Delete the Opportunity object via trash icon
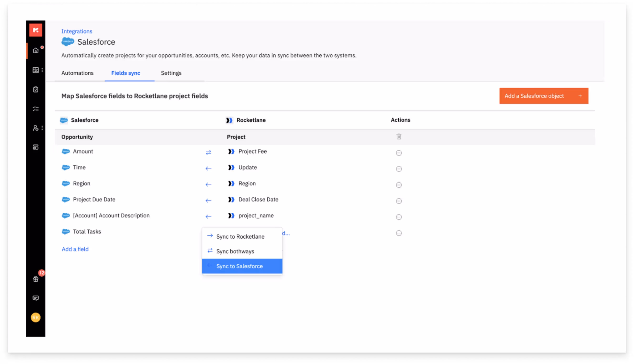634x364 pixels. point(399,137)
